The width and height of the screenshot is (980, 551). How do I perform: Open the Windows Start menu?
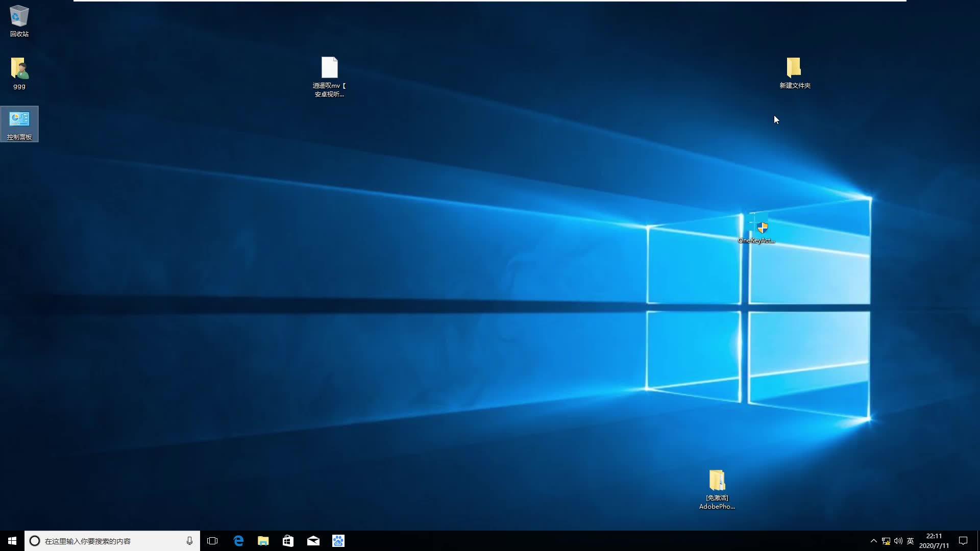pyautogui.click(x=11, y=541)
